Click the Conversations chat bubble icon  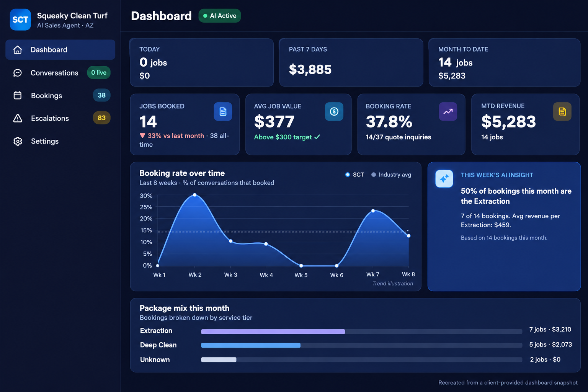[x=18, y=73]
